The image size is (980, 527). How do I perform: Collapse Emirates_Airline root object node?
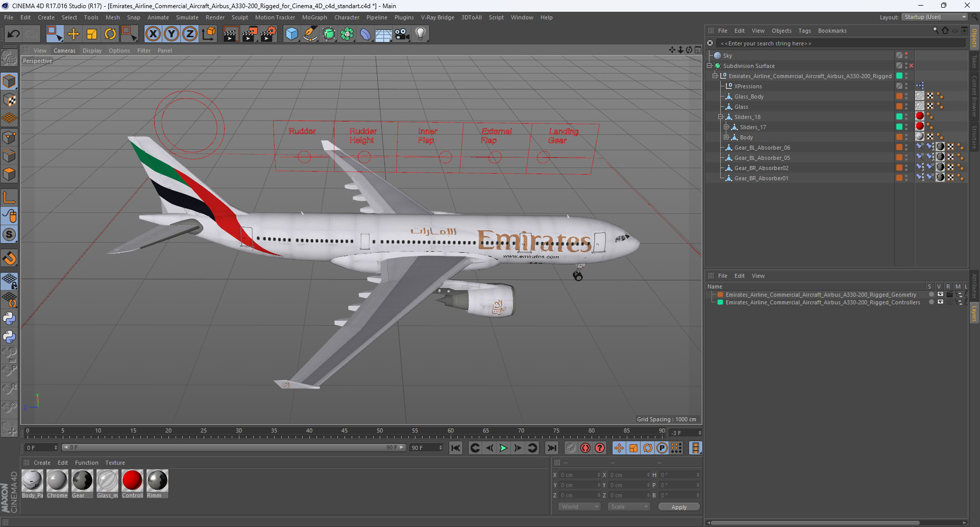[715, 76]
